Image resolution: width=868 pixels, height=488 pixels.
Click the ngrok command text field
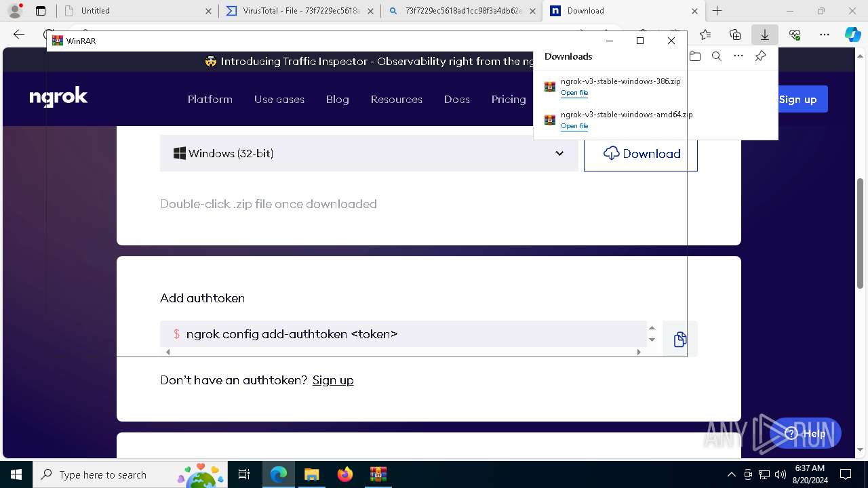[x=403, y=334]
